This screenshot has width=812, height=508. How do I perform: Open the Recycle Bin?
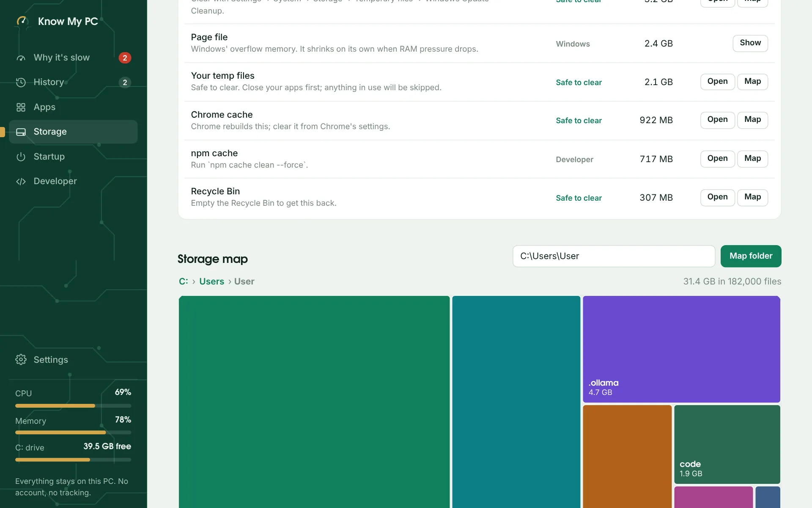(718, 198)
